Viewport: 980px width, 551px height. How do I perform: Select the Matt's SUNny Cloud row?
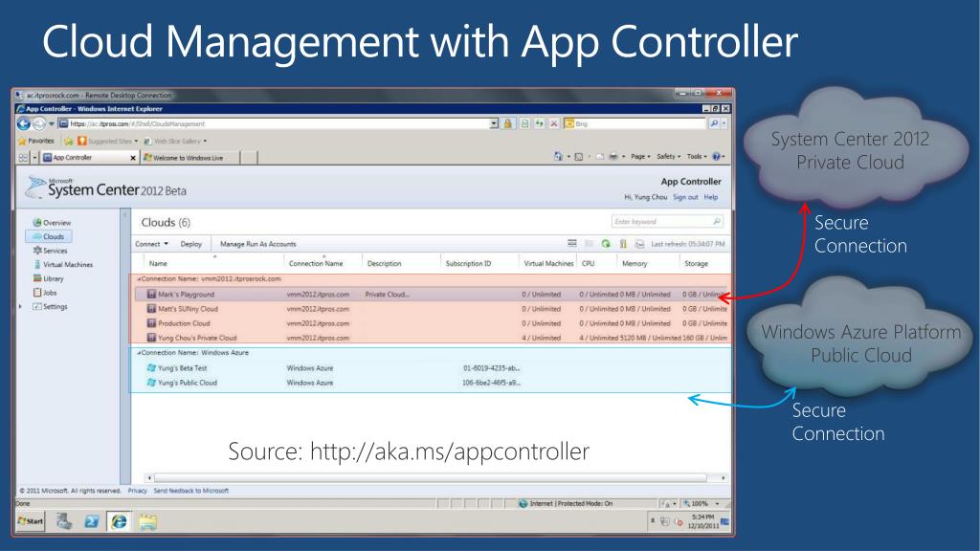pos(432,309)
